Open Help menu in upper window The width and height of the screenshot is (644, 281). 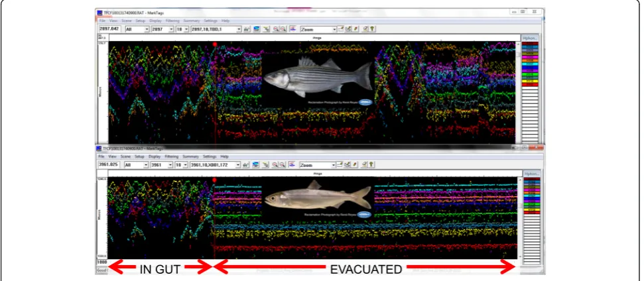pyautogui.click(x=225, y=21)
